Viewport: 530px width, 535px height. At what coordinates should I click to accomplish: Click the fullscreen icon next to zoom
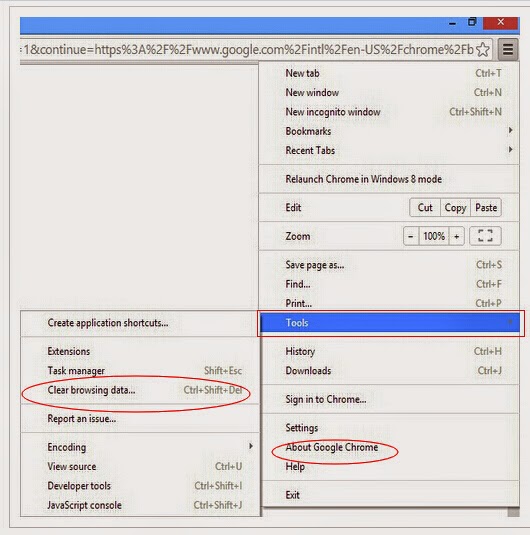(485, 236)
